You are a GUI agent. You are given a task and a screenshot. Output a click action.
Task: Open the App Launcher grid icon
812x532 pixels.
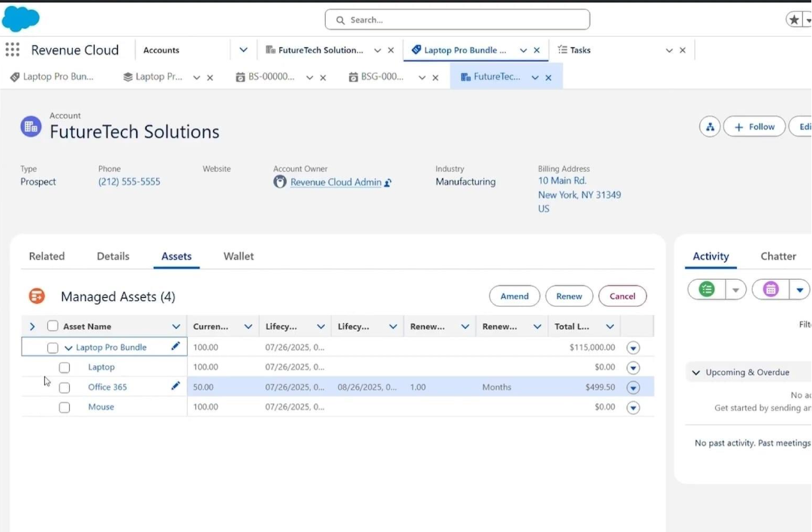tap(12, 50)
